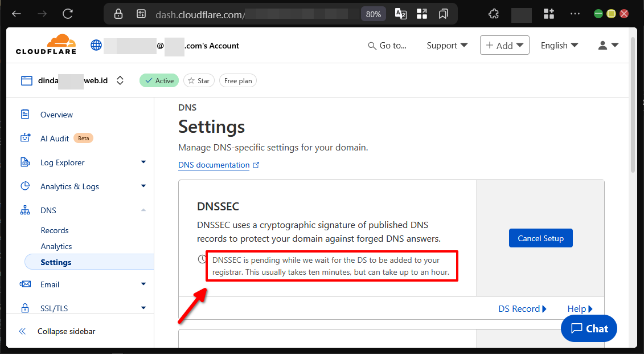Click the account name in the header
This screenshot has width=644, height=354.
coord(171,46)
